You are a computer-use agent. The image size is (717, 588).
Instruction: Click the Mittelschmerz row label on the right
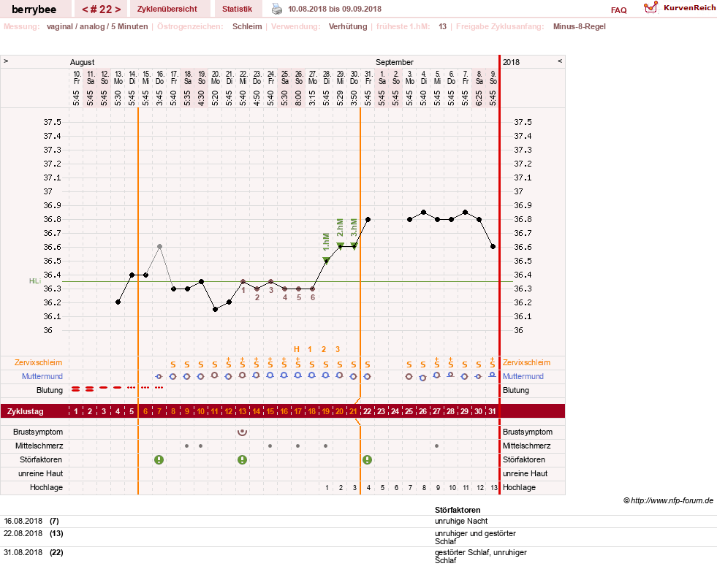tap(527, 446)
